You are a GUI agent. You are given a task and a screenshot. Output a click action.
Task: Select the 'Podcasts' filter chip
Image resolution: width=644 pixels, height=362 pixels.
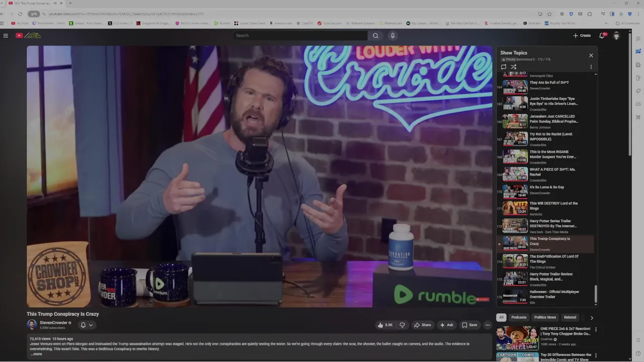pos(519,317)
